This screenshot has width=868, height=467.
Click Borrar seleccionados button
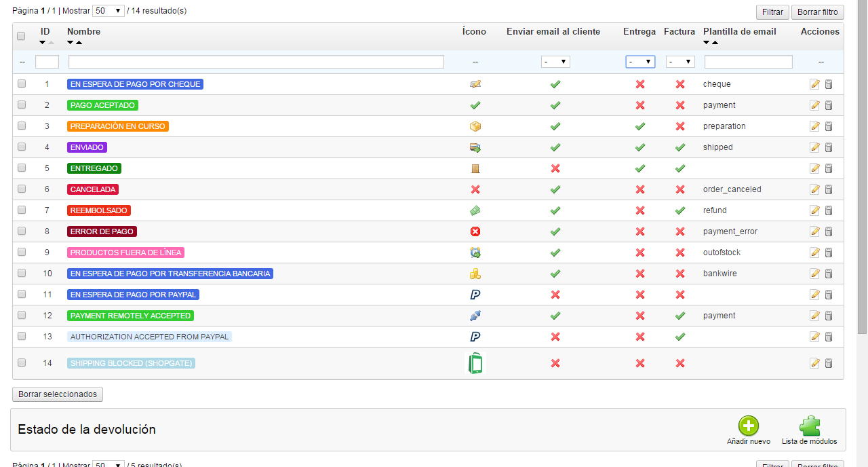pyautogui.click(x=58, y=394)
